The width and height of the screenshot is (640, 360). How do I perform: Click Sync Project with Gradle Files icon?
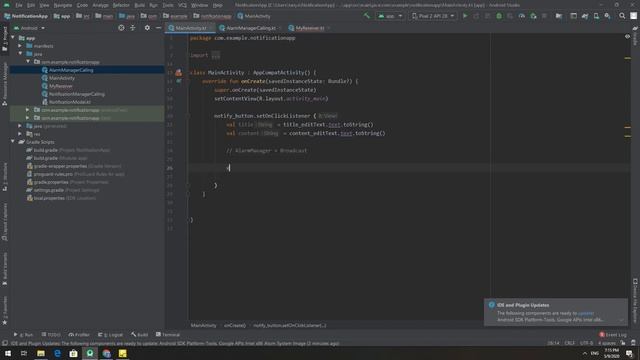(x=585, y=16)
